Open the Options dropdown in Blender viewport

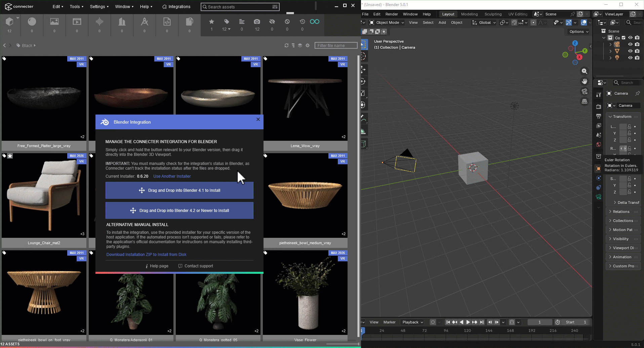click(x=579, y=32)
